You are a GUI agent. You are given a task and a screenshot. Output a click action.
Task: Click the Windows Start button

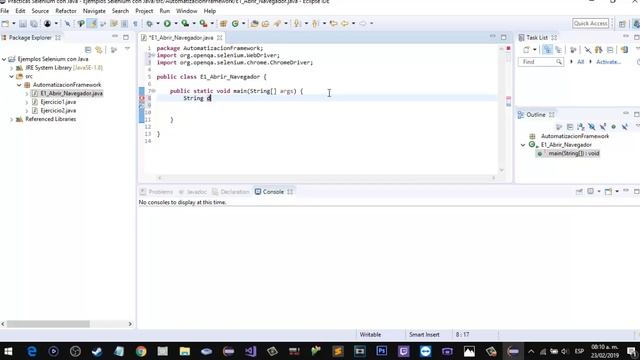point(9,351)
